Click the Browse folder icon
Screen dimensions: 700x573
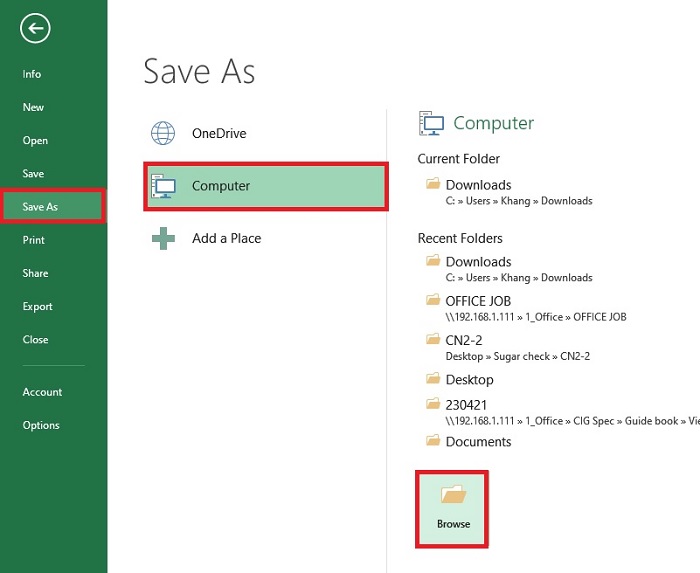tap(453, 495)
